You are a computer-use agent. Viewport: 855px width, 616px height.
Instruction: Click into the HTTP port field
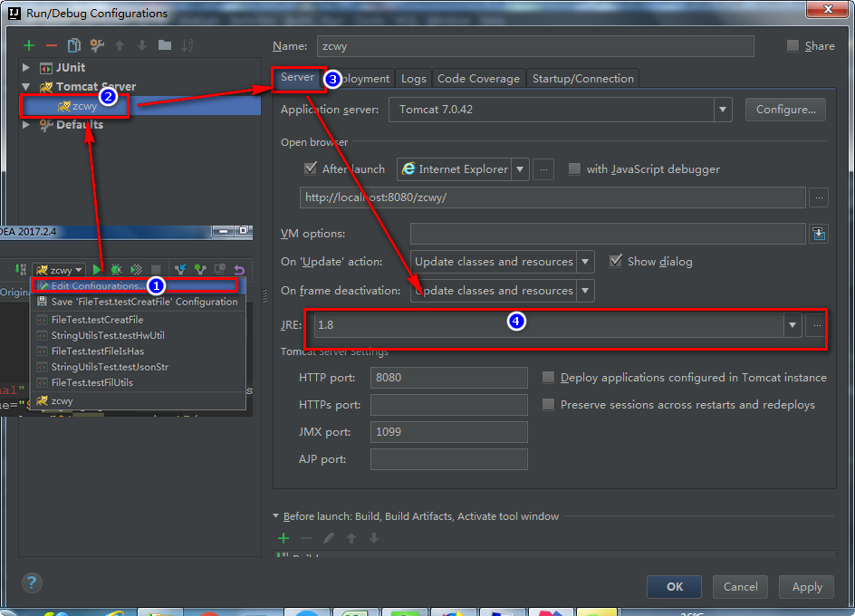tap(449, 378)
